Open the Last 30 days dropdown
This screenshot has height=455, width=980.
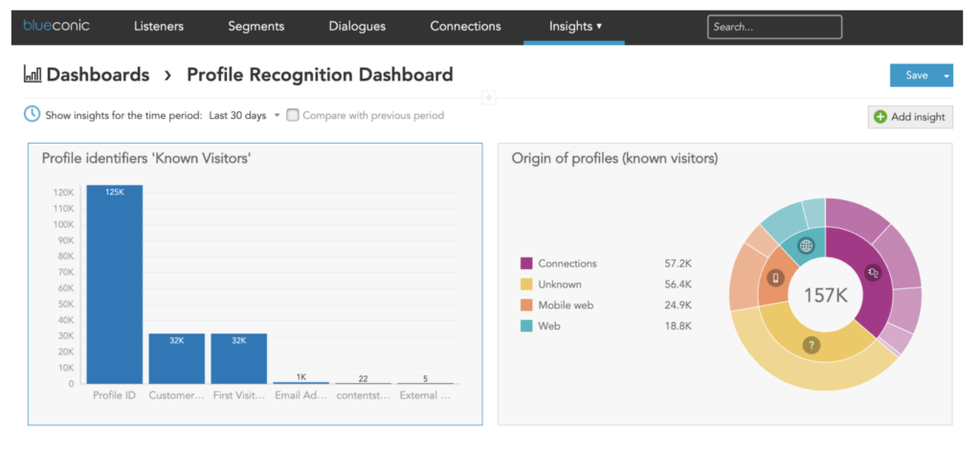(244, 115)
